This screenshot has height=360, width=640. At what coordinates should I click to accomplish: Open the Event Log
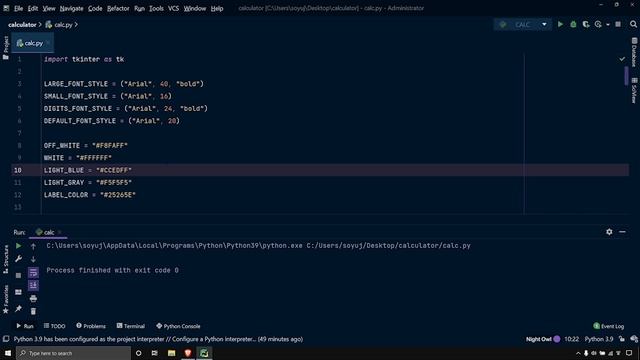coord(609,326)
